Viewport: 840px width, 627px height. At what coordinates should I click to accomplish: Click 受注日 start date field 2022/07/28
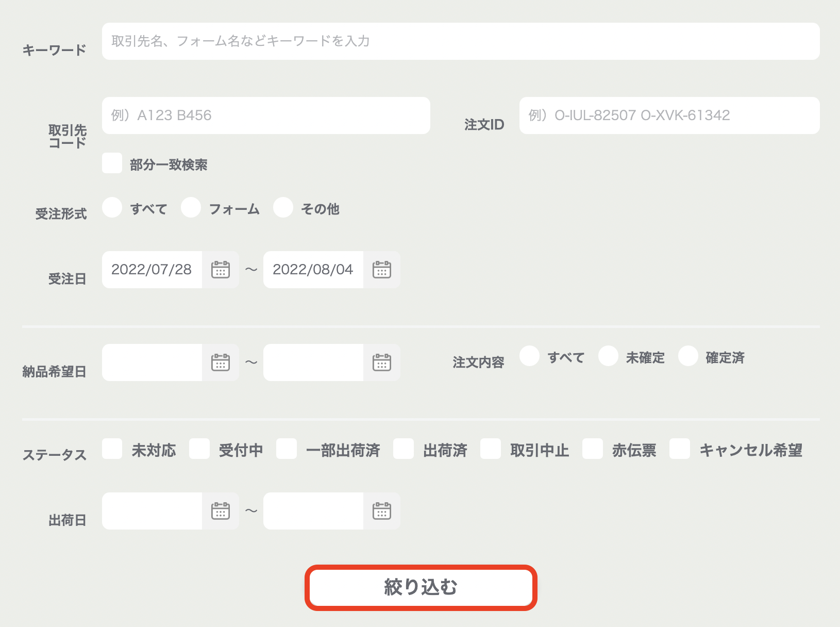(152, 270)
